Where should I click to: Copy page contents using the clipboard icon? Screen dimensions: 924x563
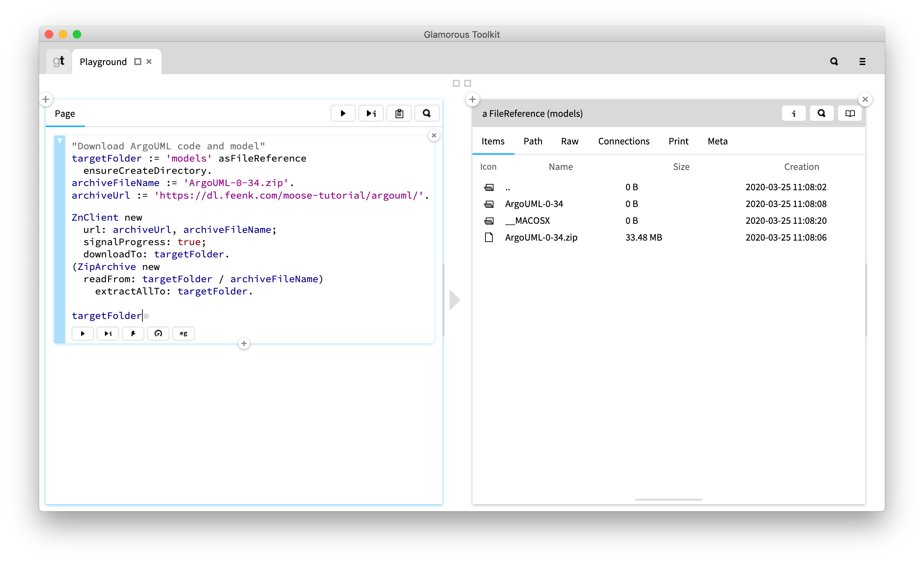399,113
